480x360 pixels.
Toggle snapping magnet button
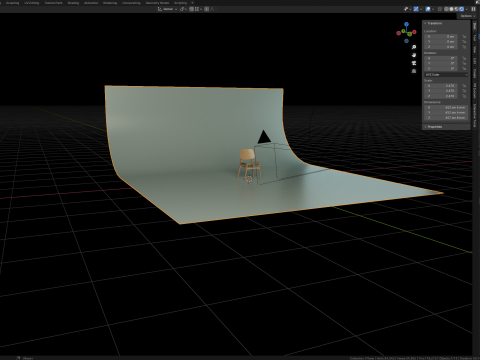coord(191,9)
